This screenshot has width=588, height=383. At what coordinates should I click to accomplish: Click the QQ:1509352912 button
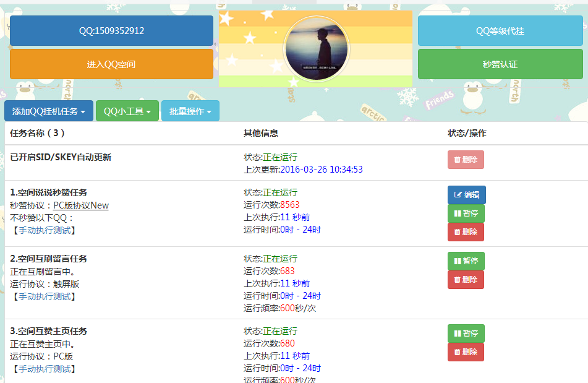click(x=111, y=31)
